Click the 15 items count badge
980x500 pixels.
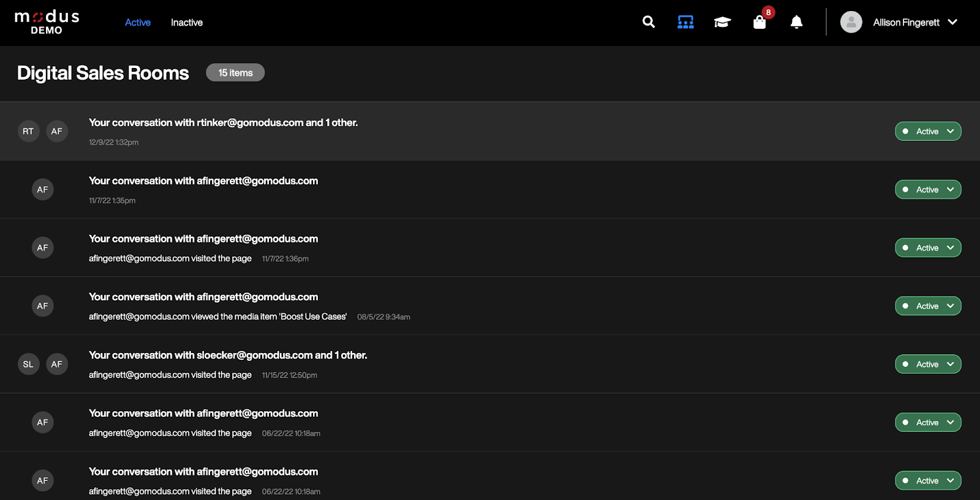(x=235, y=73)
